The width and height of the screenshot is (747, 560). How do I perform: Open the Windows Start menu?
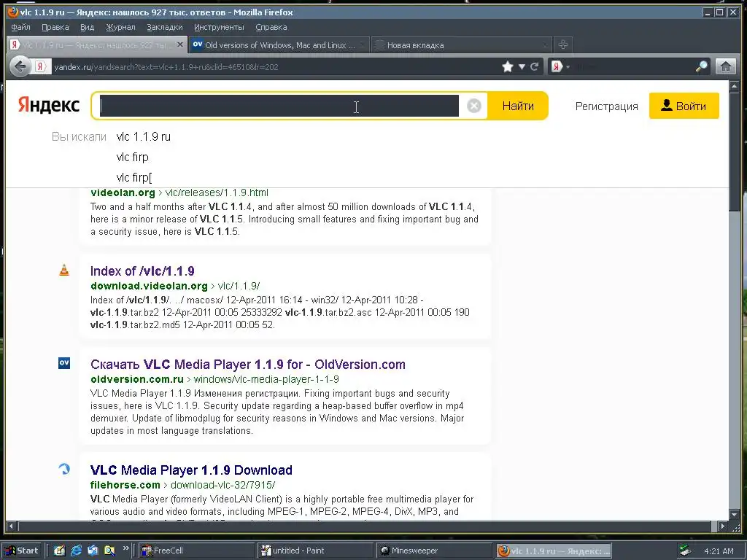[x=22, y=551]
